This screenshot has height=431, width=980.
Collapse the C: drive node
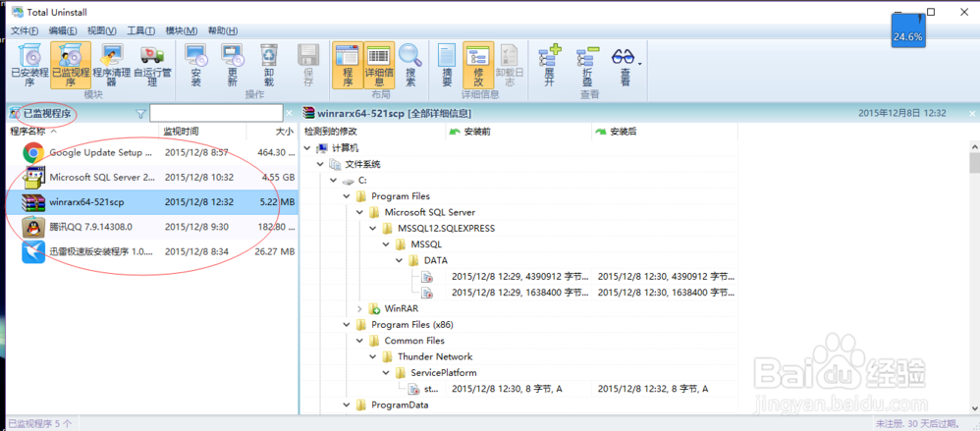(333, 181)
